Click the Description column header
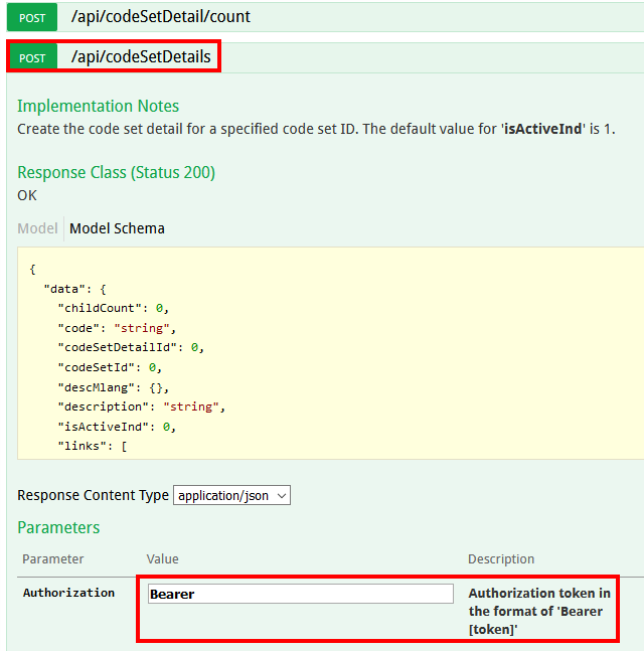The image size is (644, 651). pyautogui.click(x=501, y=559)
